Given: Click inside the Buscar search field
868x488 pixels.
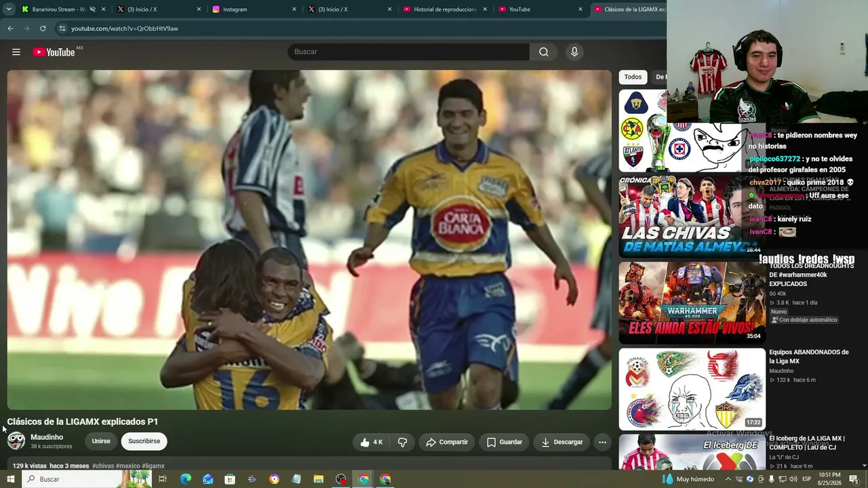Looking at the screenshot, I should click(409, 52).
